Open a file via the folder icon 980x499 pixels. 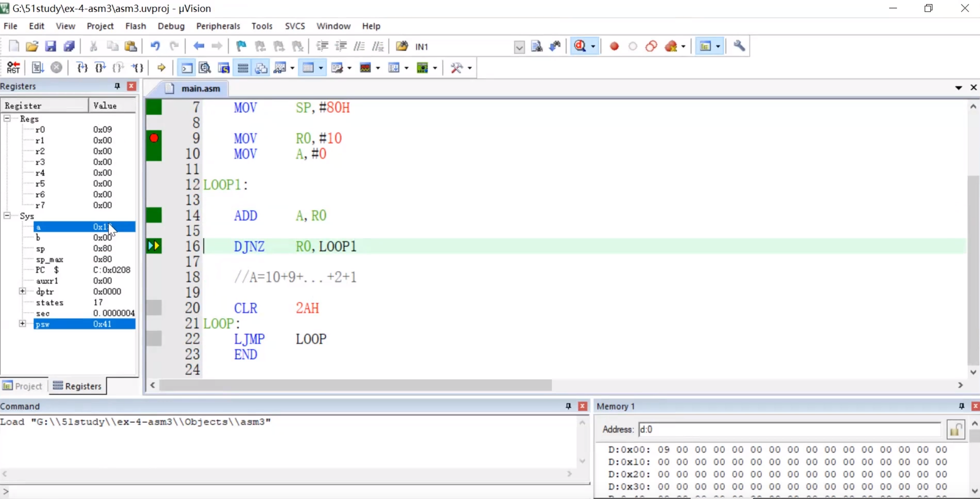tap(32, 46)
